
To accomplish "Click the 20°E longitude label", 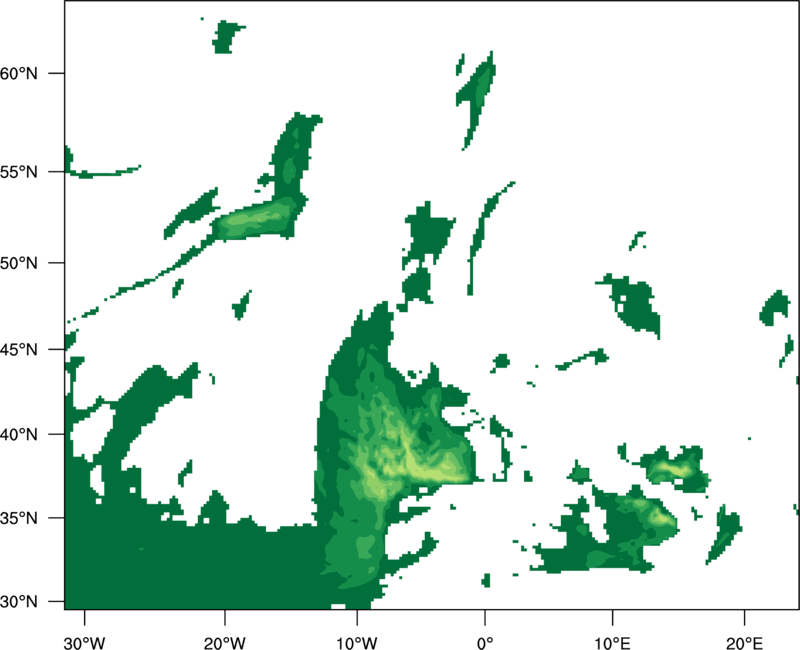I will (744, 643).
